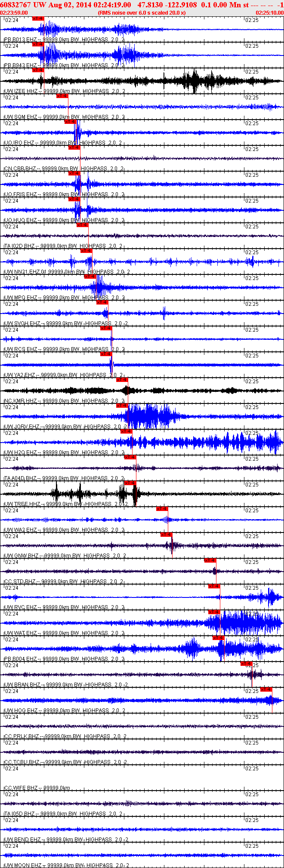The image size is (284, 868).
Task: Select the 'UW WAT EHZ' station label
Action: pyautogui.click(x=21, y=633)
